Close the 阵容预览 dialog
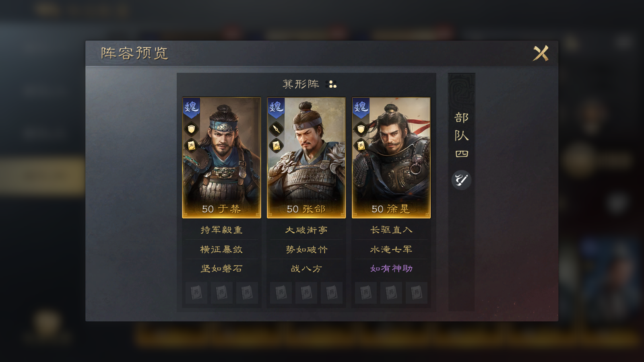Screen dimensions: 644x362 tap(541, 53)
